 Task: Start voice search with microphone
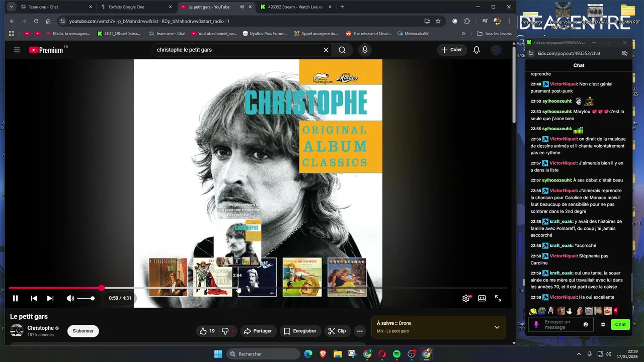365,50
